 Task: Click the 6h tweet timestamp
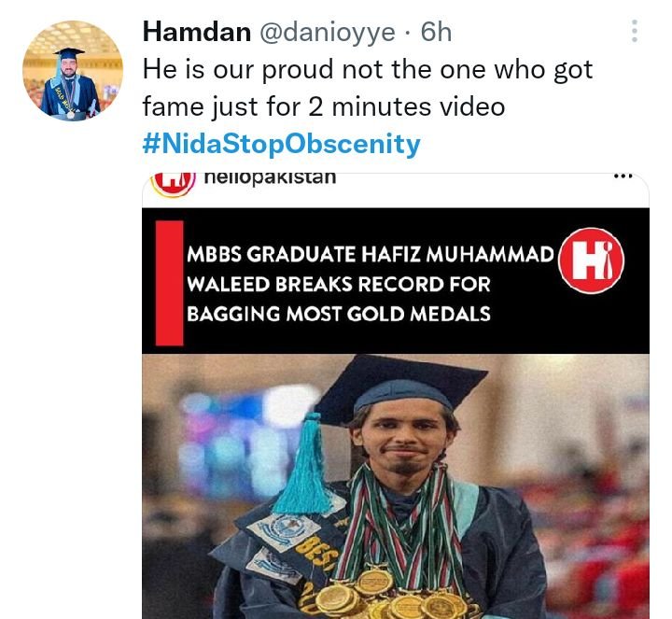pos(436,32)
